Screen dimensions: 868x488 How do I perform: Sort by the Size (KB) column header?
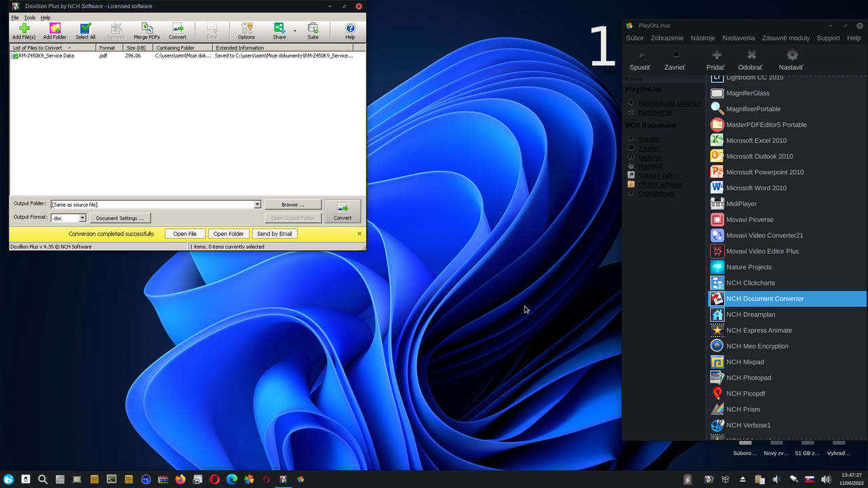pos(138,48)
